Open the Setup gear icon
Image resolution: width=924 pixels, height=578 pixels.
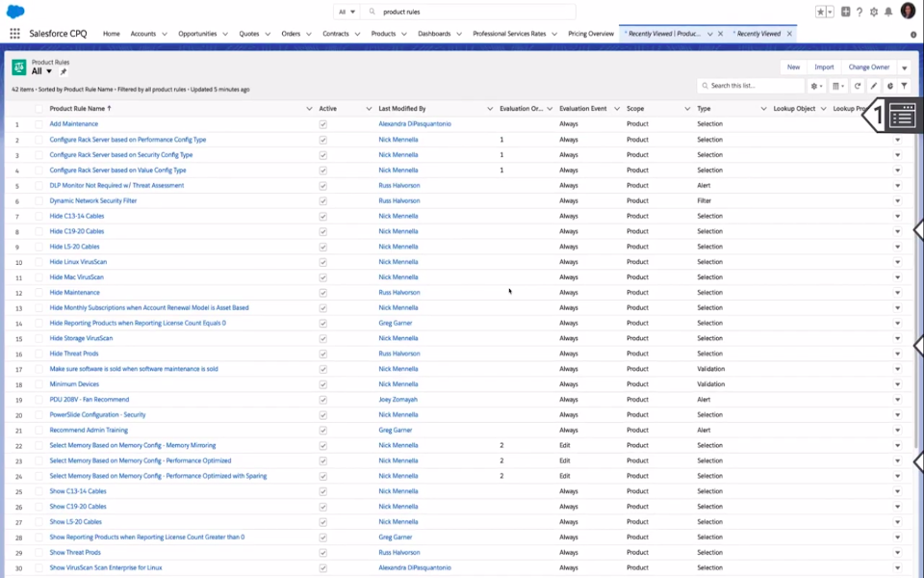pos(874,12)
